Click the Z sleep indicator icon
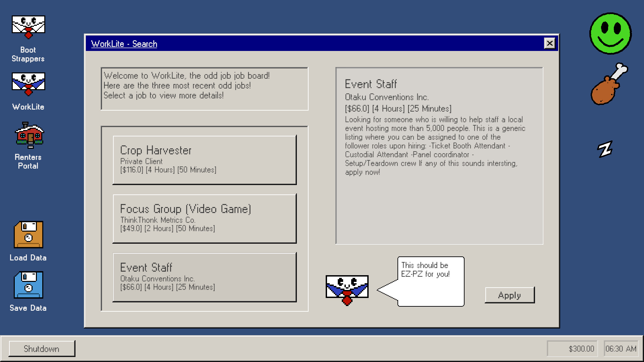644x362 pixels. click(x=605, y=148)
